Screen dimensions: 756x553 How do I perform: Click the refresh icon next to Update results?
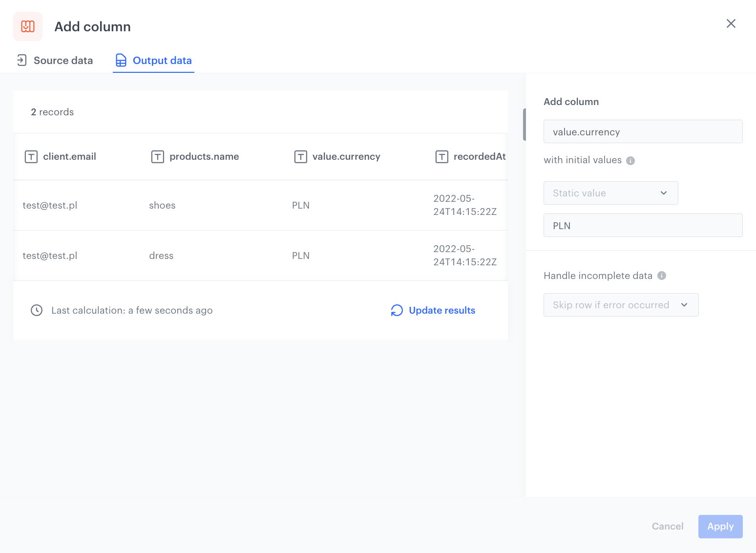point(397,310)
